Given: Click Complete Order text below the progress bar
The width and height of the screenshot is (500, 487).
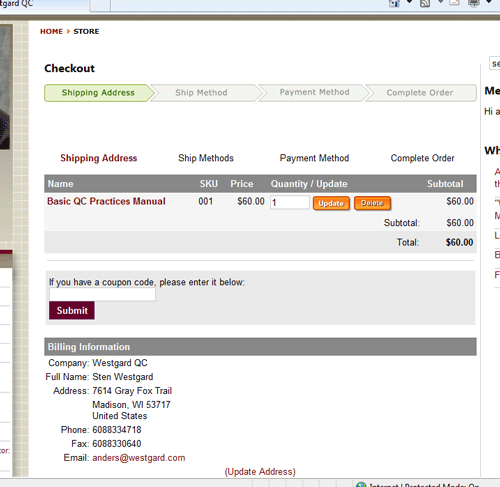Looking at the screenshot, I should pos(422,158).
